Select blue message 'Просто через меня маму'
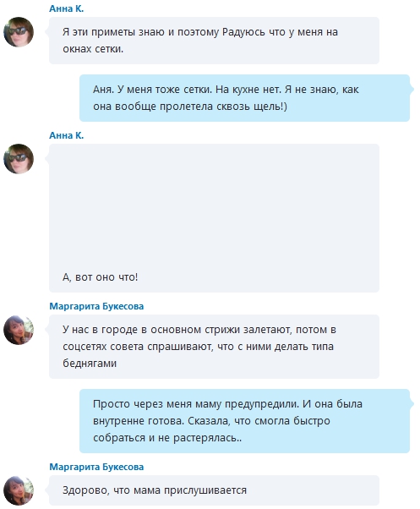The image size is (420, 509). point(244,421)
